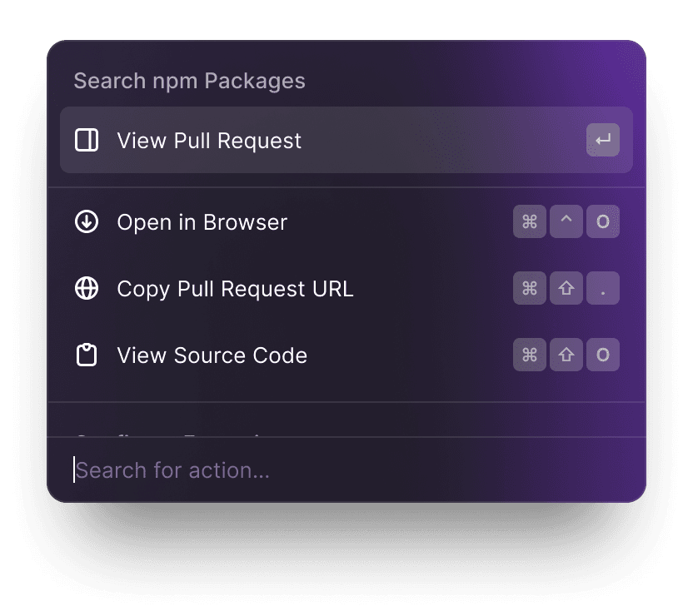Click the Search for action input field
This screenshot has height=616, width=693.
click(x=250, y=470)
